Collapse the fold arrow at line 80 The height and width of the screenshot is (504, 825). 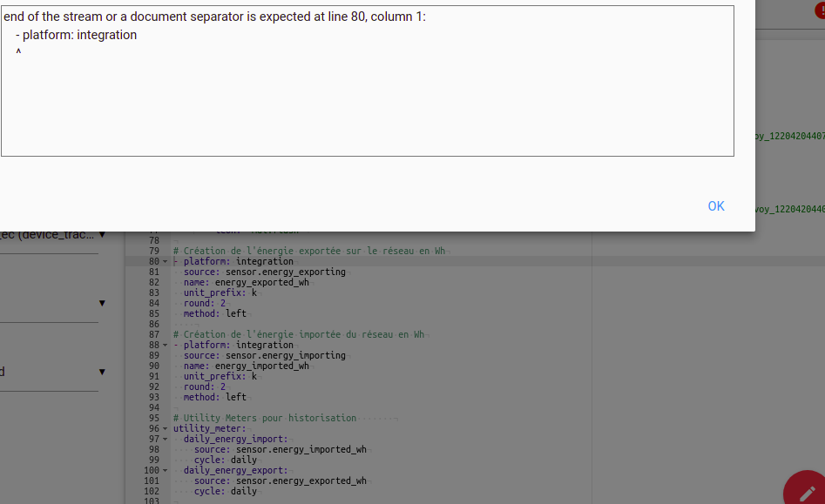(166, 262)
